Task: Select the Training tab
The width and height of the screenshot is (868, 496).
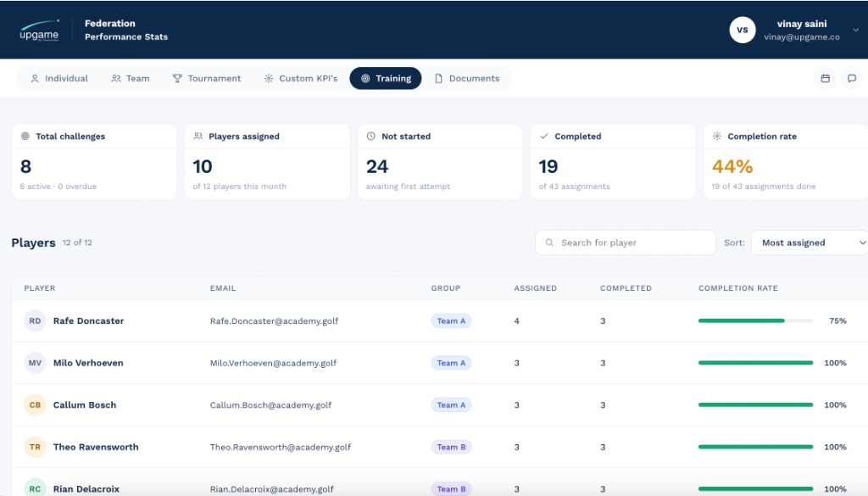Action: [386, 79]
